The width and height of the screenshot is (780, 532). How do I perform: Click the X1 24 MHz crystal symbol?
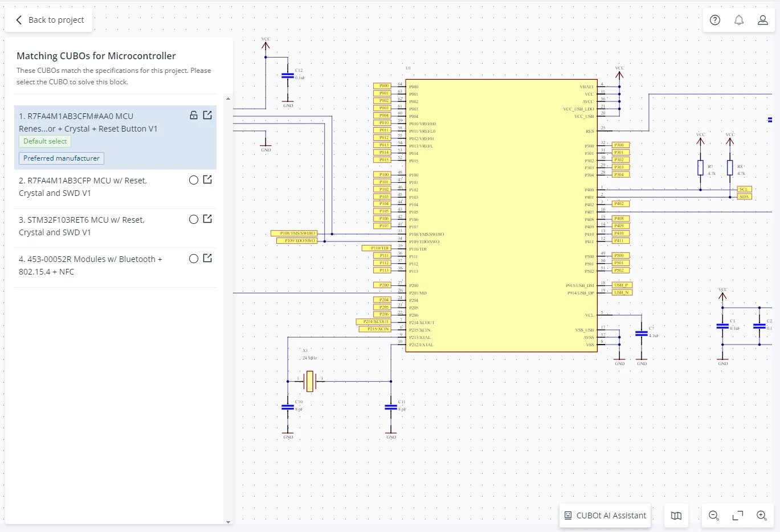point(309,381)
